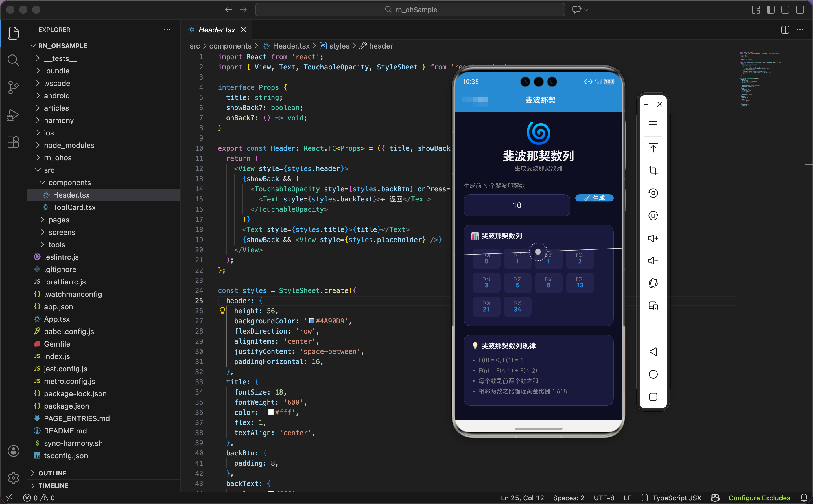Viewport: 813px width, 504px height.
Task: Toggle the bottom panel layout button
Action: 785,10
